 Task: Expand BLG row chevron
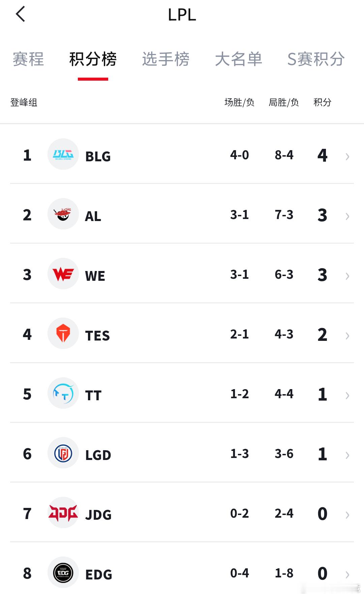pos(347,156)
